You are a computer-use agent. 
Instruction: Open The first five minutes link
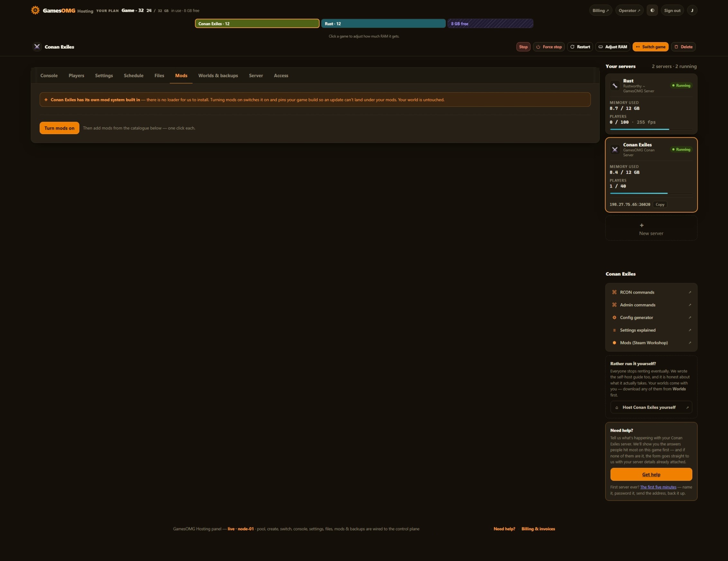(x=658, y=487)
